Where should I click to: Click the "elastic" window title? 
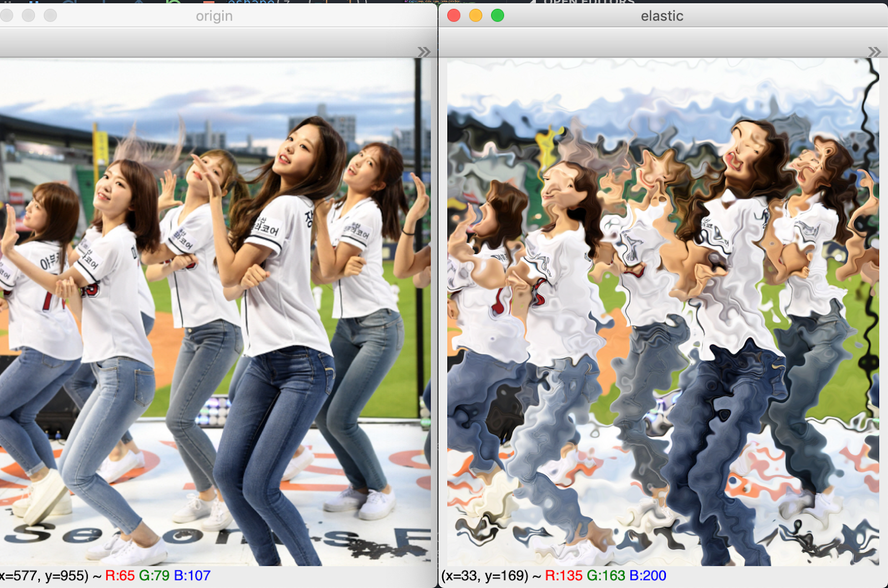[662, 16]
